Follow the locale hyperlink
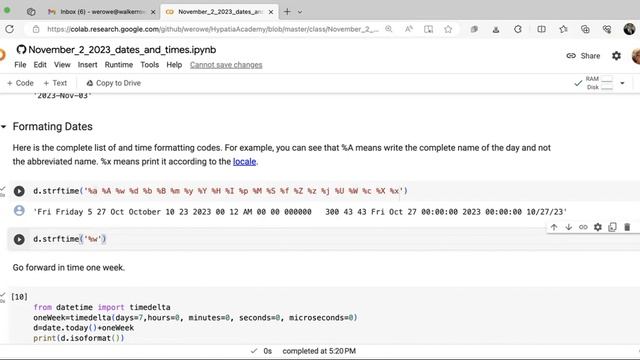 [244, 162]
